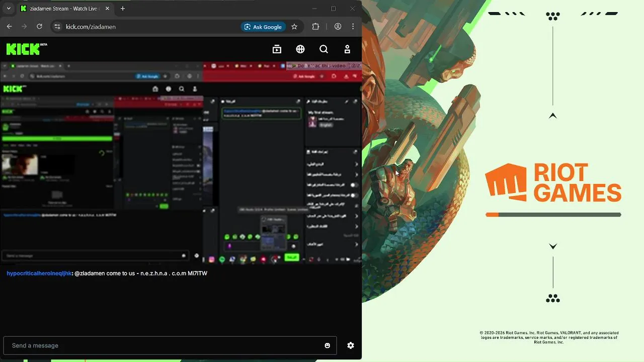Open chat settings gear
The image size is (644, 362).
pos(351,345)
